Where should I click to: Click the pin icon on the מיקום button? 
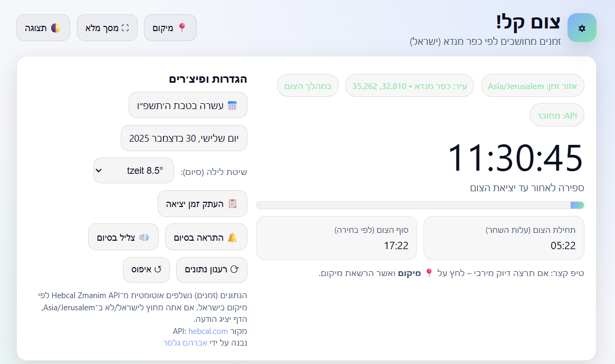tap(182, 27)
